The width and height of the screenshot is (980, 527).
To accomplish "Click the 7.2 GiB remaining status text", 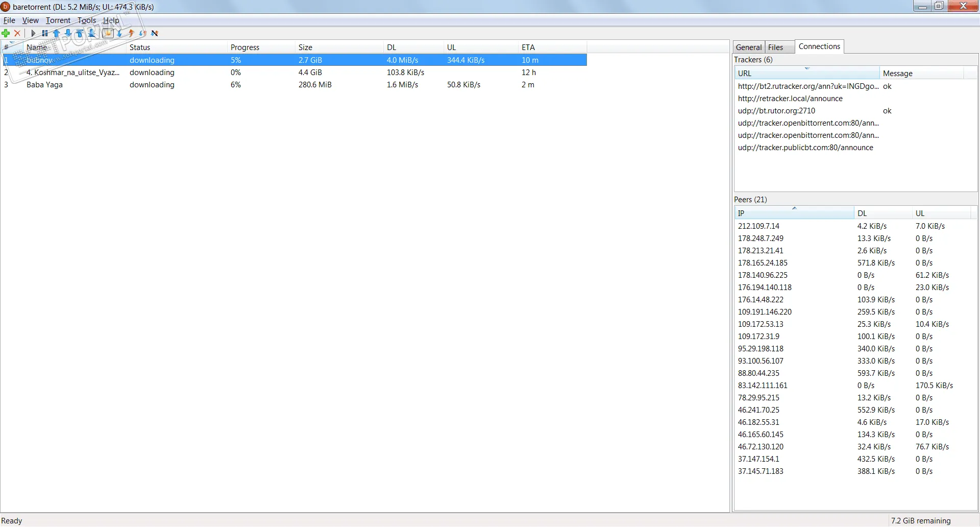I will pos(921,520).
